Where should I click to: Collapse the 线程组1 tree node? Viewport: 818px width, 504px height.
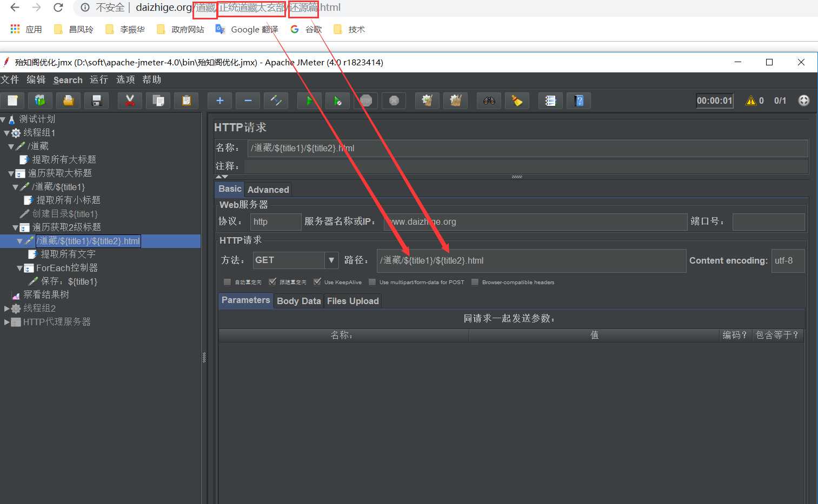[x=6, y=133]
